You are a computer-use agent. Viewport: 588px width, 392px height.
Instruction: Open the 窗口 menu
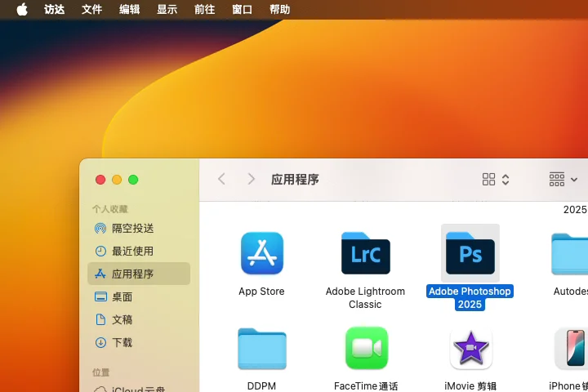coord(242,9)
